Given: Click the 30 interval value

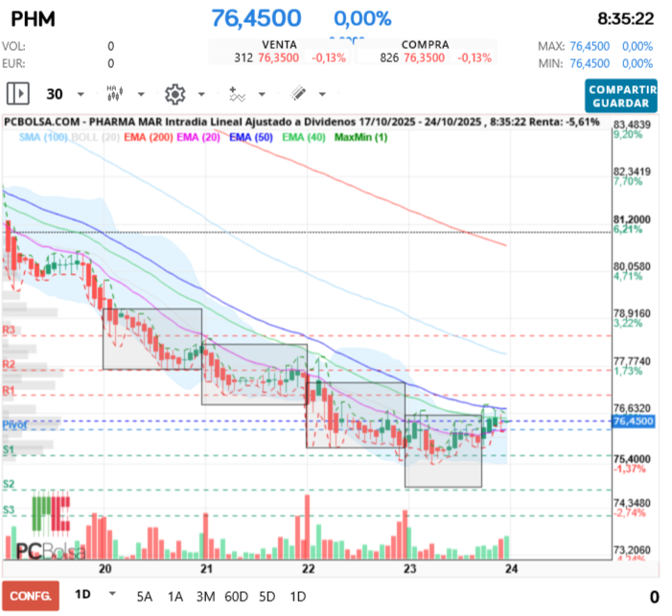Looking at the screenshot, I should (x=55, y=94).
